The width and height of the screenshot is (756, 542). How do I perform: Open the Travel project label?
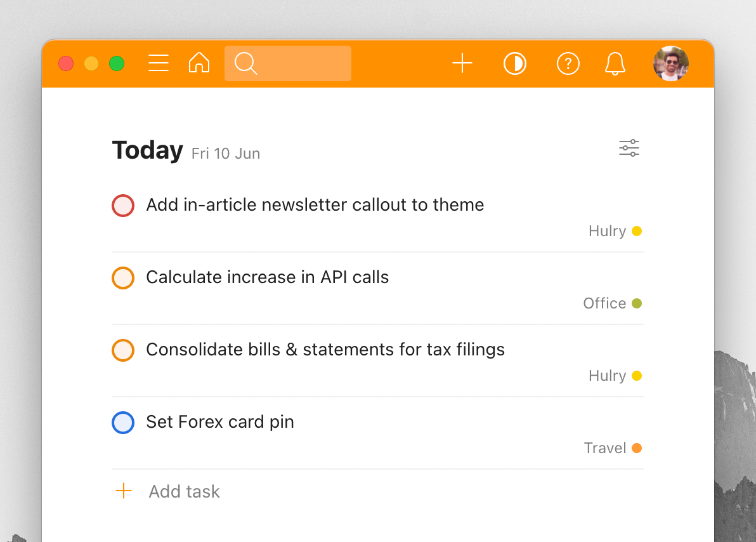click(x=605, y=448)
